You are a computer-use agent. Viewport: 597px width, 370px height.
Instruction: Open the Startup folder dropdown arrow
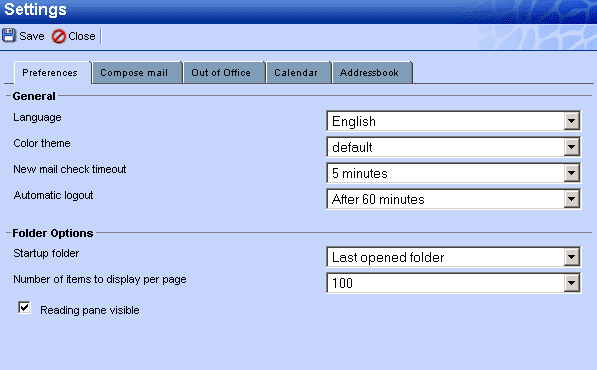(571, 257)
